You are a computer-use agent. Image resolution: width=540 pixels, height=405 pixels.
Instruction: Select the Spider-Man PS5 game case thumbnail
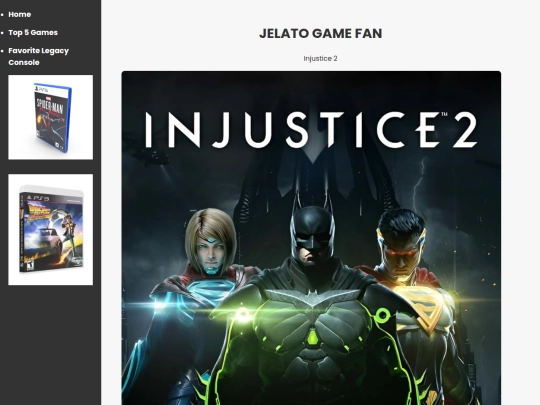[x=51, y=117]
